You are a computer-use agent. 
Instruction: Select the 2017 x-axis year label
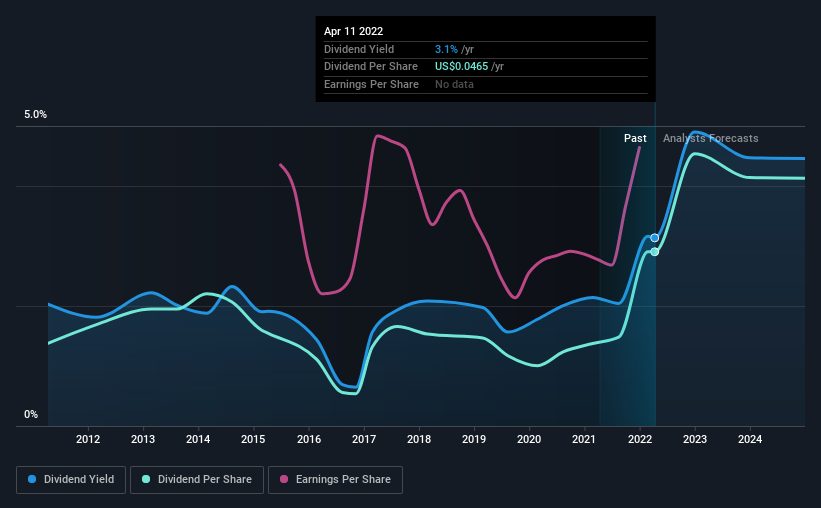coord(364,439)
